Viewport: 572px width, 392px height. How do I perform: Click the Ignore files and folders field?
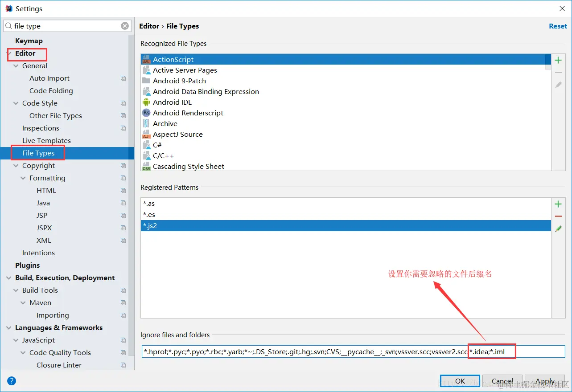click(353, 352)
